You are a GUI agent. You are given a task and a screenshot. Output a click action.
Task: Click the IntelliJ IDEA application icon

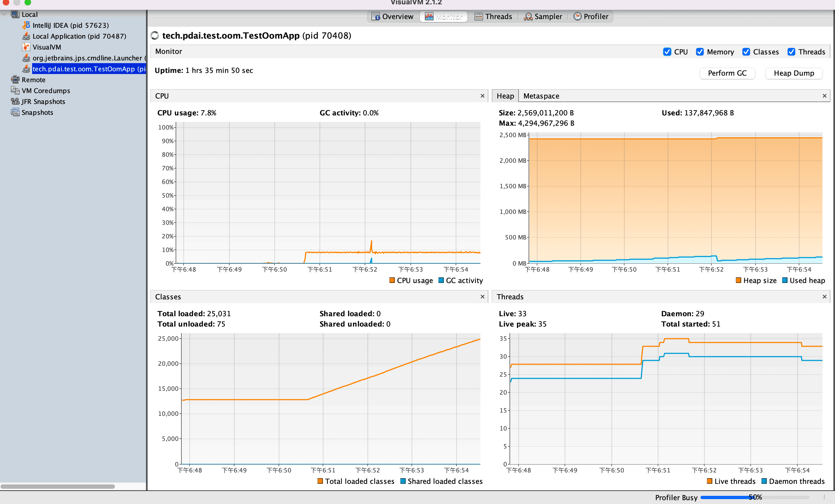click(26, 25)
